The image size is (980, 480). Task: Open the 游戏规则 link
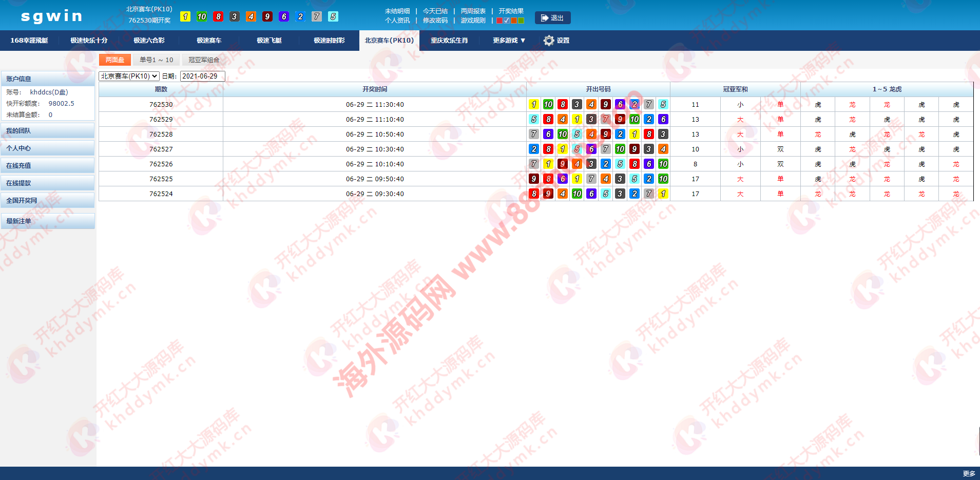pyautogui.click(x=473, y=21)
